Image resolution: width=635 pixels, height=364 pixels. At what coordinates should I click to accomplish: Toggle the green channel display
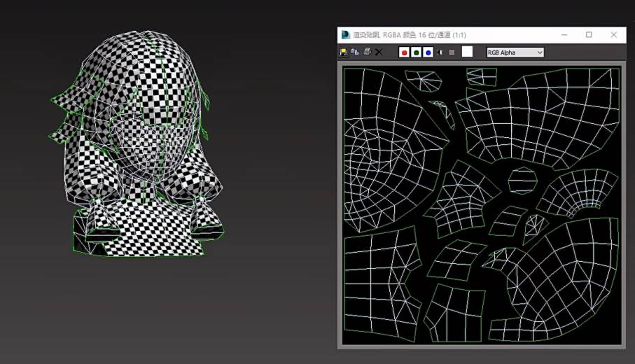tap(416, 52)
